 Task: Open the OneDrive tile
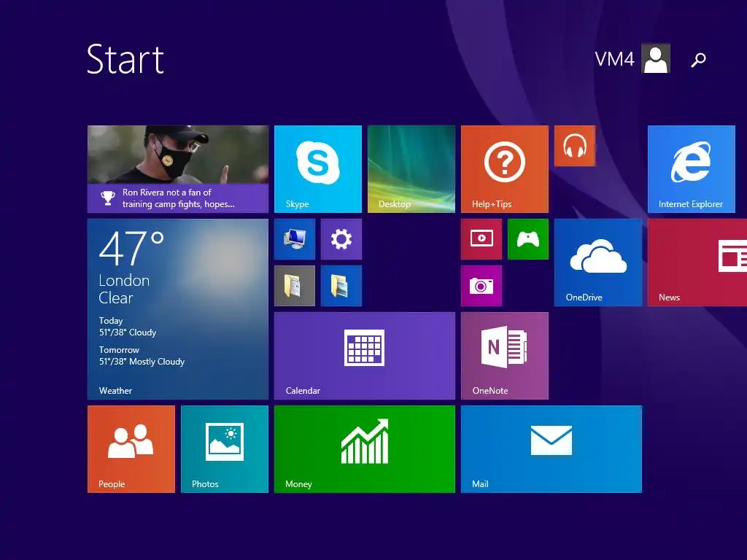coord(598,262)
